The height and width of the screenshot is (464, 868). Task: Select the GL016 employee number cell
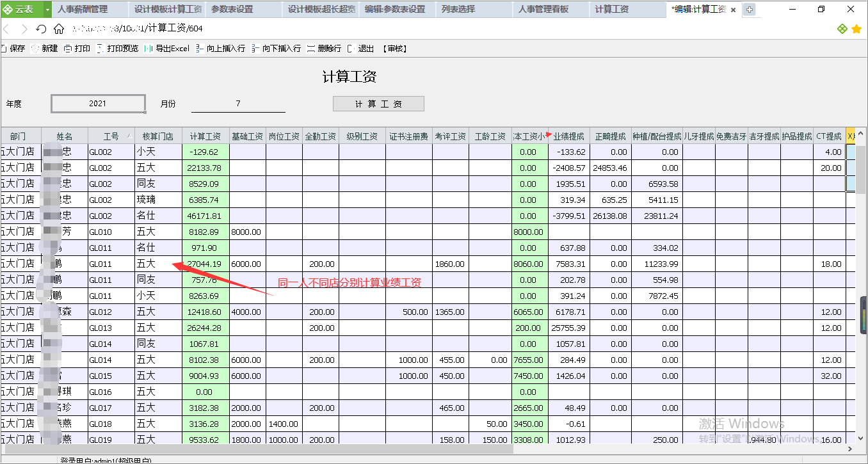(111, 392)
